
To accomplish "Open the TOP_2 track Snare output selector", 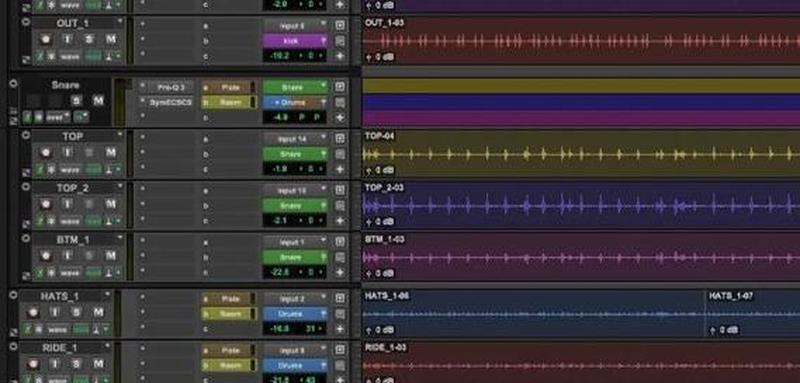I will tap(295, 206).
